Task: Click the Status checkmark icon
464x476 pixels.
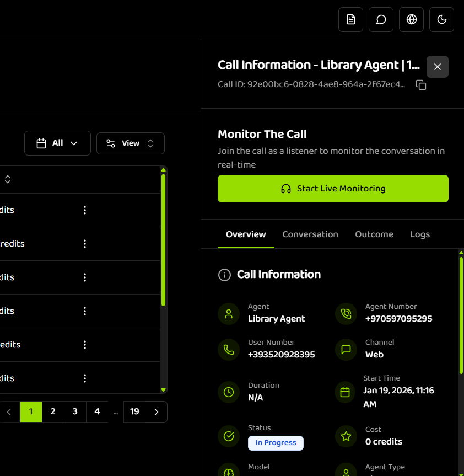Action: pyautogui.click(x=229, y=436)
